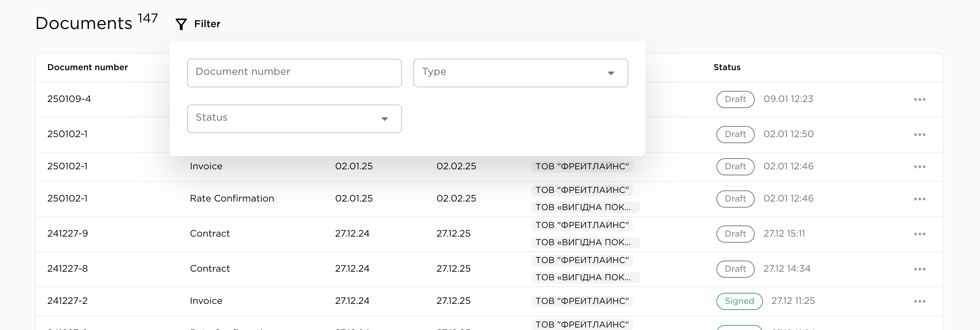Click ТОВ «ВИГІДНА ПОК... tag in Rate Confirmation row
Screen dimensions: 980x330
585,207
